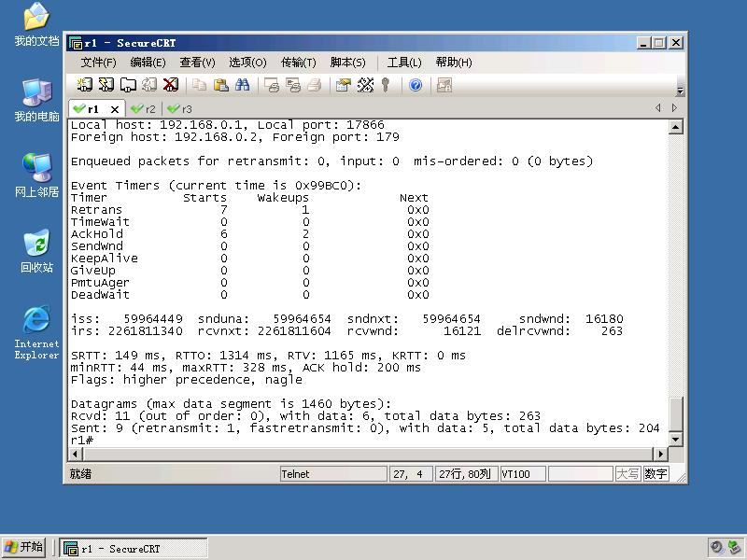Click the 我的文档 desktop icon
The image size is (747, 560).
pos(36,25)
